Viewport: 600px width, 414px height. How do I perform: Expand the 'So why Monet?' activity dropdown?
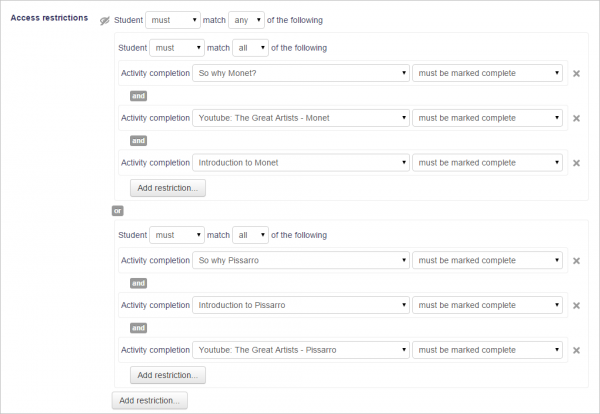(301, 73)
